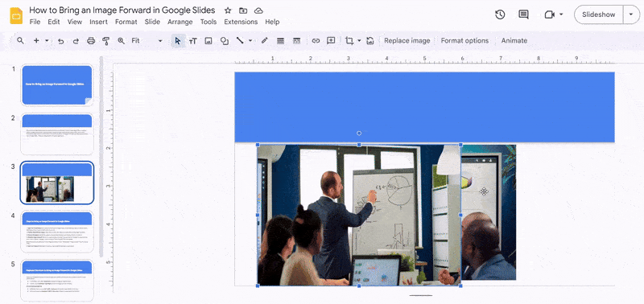The image size is (644, 304).
Task: Click the search menus magnifier icon
Action: click(20, 41)
